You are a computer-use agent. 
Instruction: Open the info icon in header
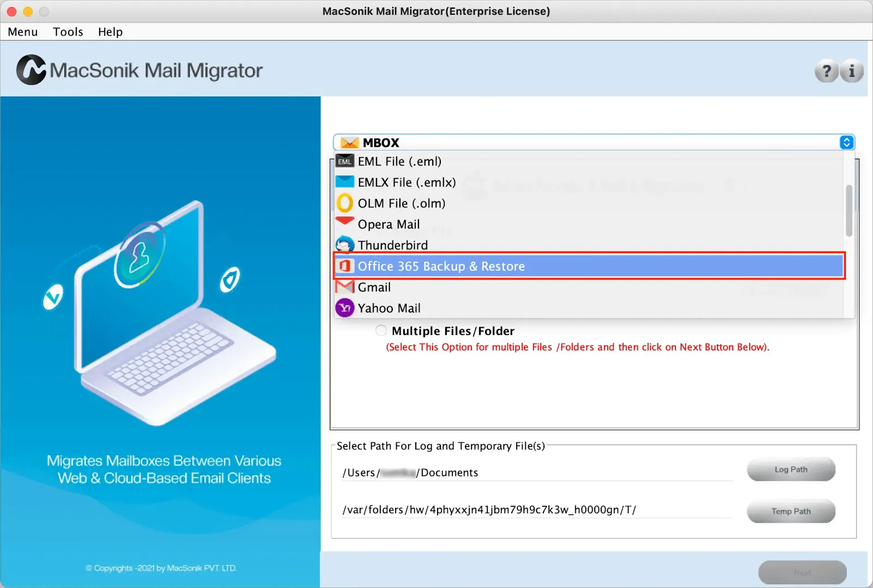point(852,71)
